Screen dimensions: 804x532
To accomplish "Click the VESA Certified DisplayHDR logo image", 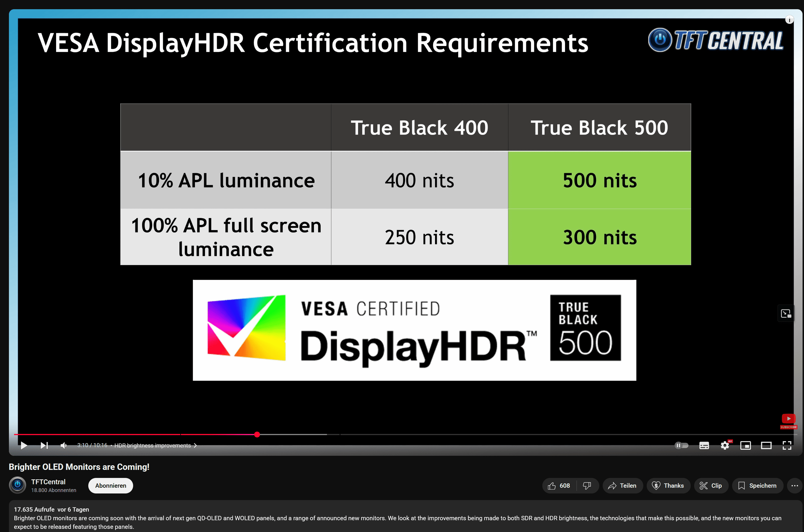I will (414, 330).
